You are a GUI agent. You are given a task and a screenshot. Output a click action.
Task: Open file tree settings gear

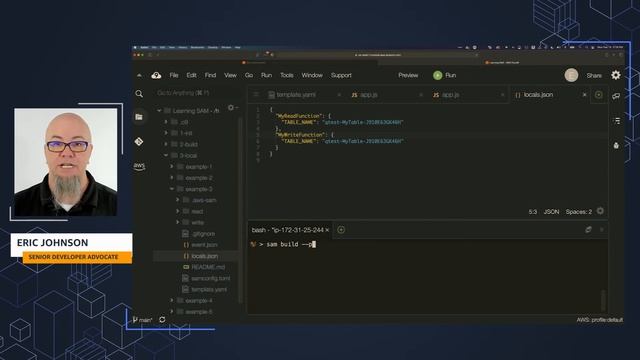tap(231, 107)
